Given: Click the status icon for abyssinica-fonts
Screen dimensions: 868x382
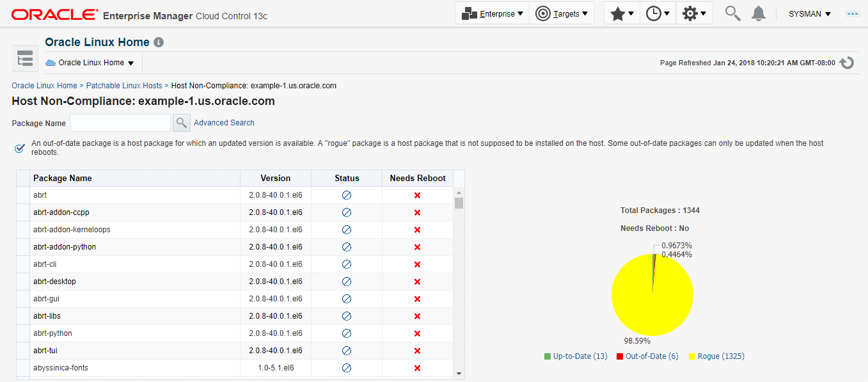Looking at the screenshot, I should (347, 368).
